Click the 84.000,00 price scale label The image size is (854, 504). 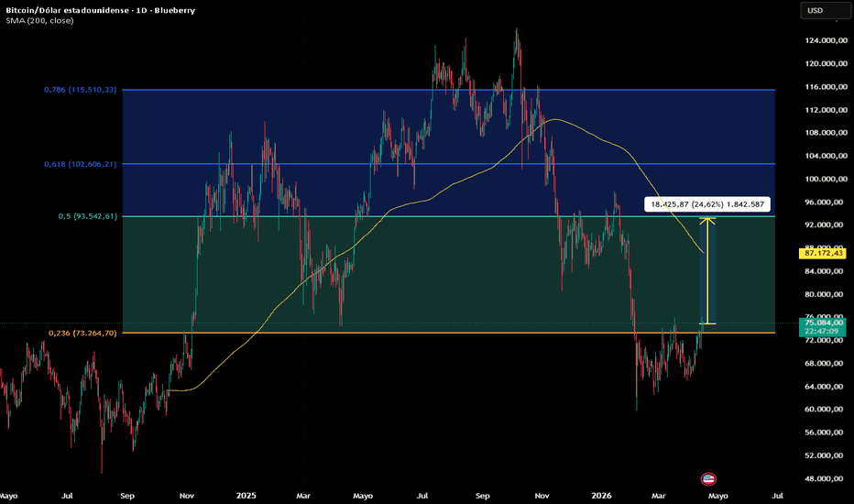coord(826,271)
